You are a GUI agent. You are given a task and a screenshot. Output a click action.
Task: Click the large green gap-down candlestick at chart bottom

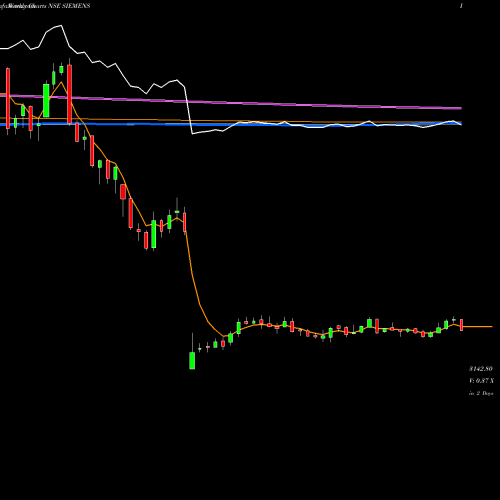click(x=192, y=360)
